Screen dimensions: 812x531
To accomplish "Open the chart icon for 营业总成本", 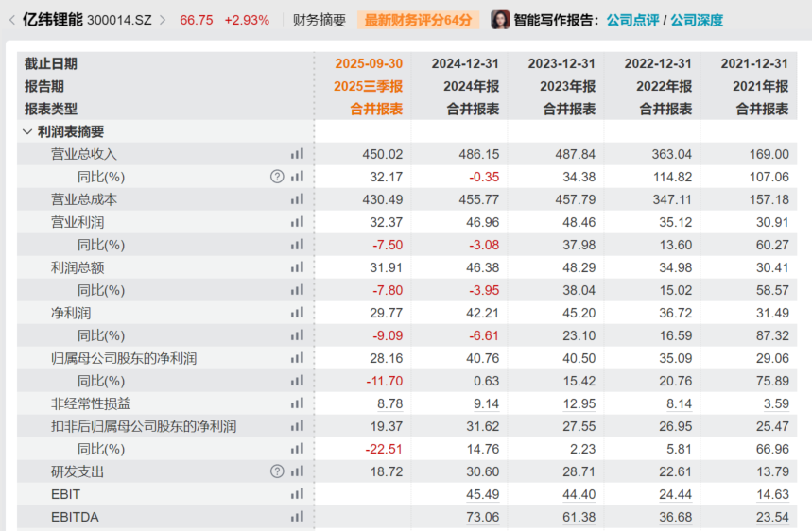I will coord(298,199).
